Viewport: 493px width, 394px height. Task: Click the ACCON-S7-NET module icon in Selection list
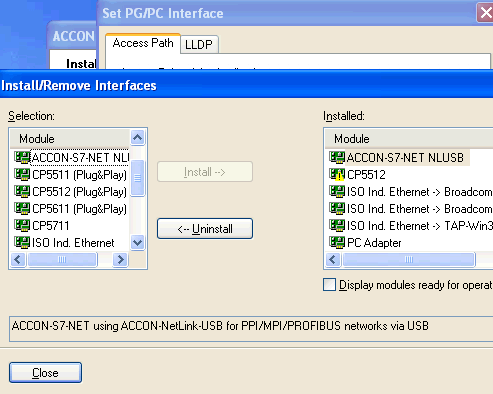pos(22,157)
